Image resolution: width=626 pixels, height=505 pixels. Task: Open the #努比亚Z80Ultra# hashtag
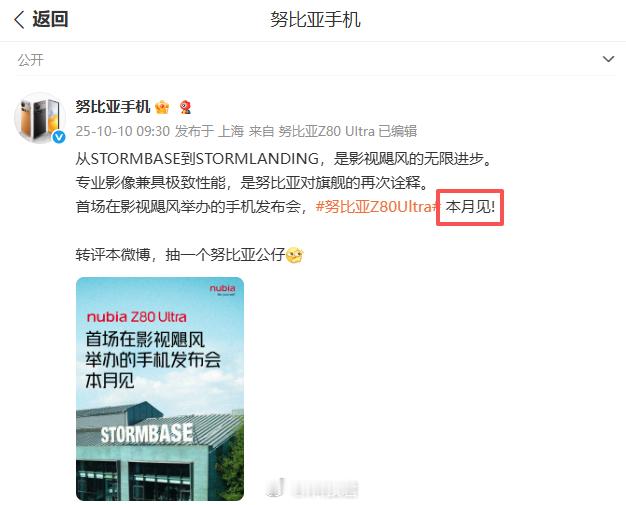tap(377, 207)
